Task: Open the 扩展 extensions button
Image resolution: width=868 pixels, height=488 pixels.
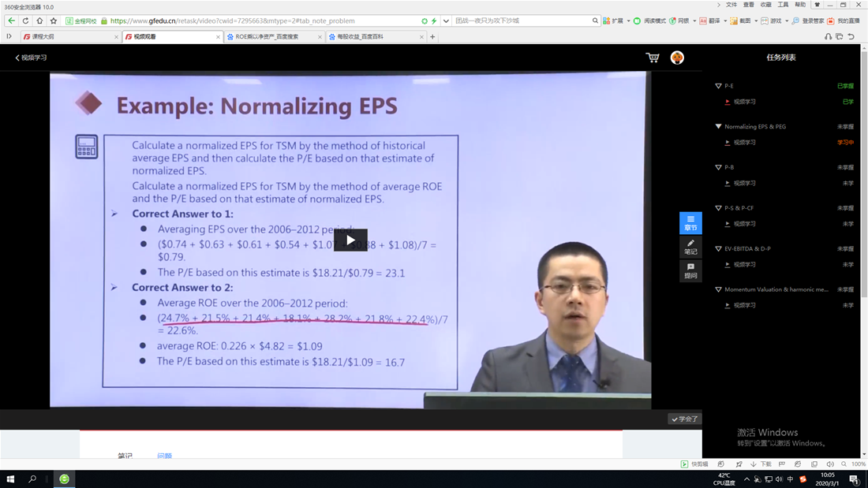Action: coord(614,21)
